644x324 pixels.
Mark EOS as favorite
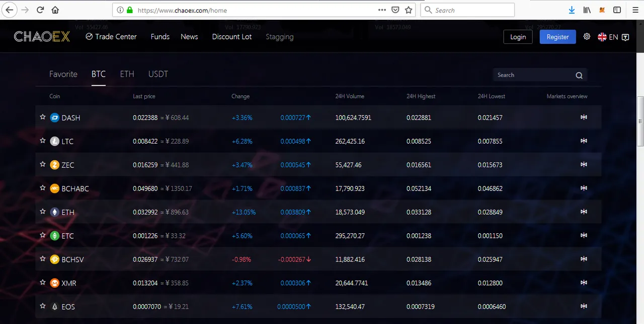(43, 306)
